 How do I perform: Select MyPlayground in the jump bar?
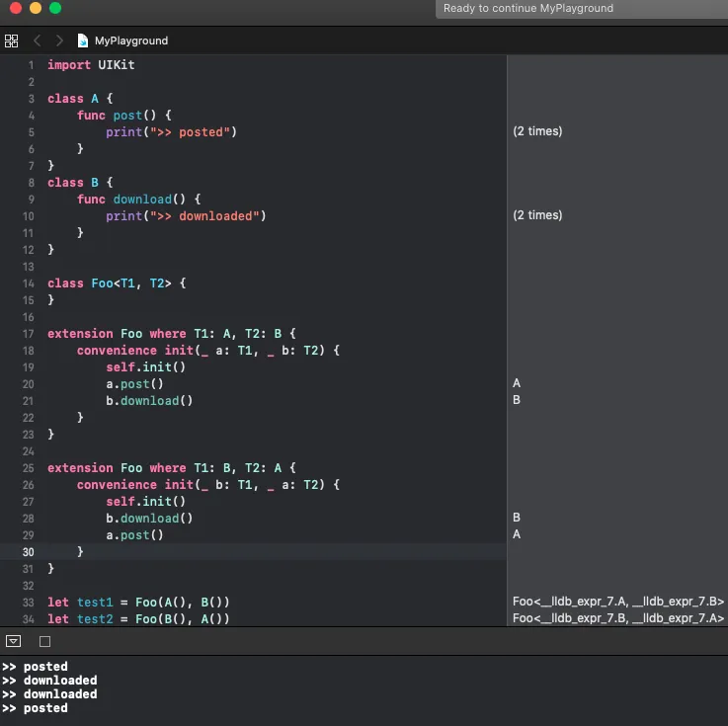pyautogui.click(x=131, y=40)
